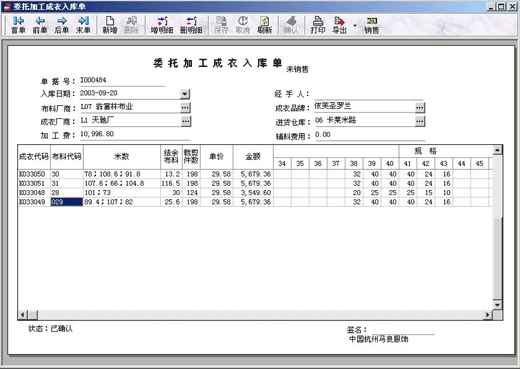This screenshot has width=520, height=369.
Task: Export the document with 导出
Action: [340, 25]
